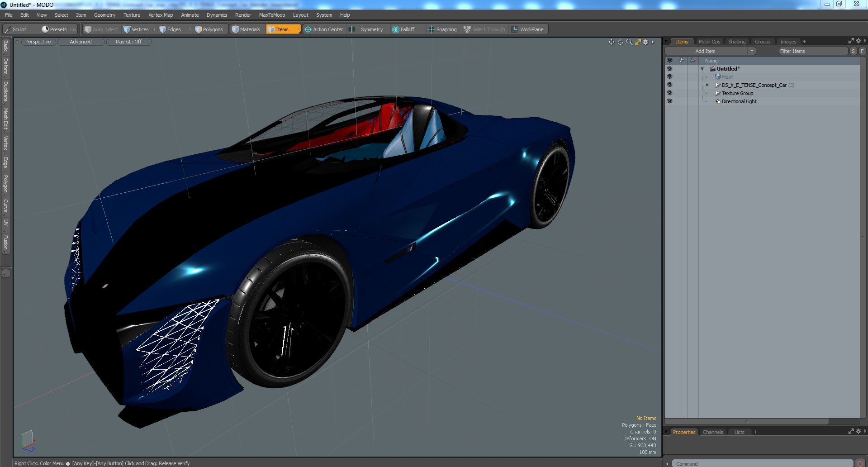Change the Perspective view type
The image size is (868, 467).
point(38,42)
